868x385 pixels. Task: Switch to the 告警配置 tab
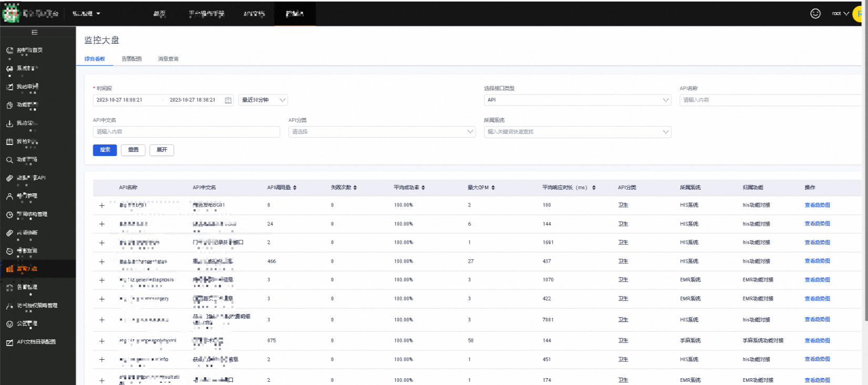coord(131,59)
